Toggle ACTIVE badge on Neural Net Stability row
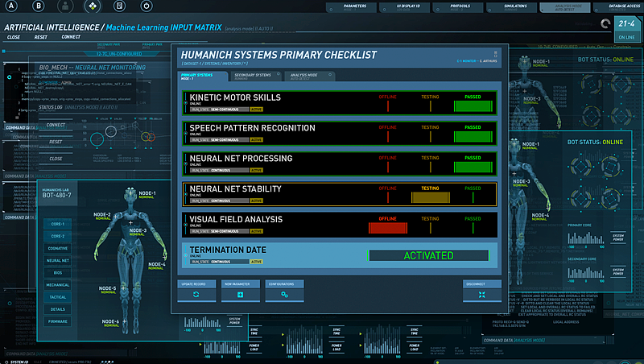This screenshot has height=364, width=644. pos(256,201)
